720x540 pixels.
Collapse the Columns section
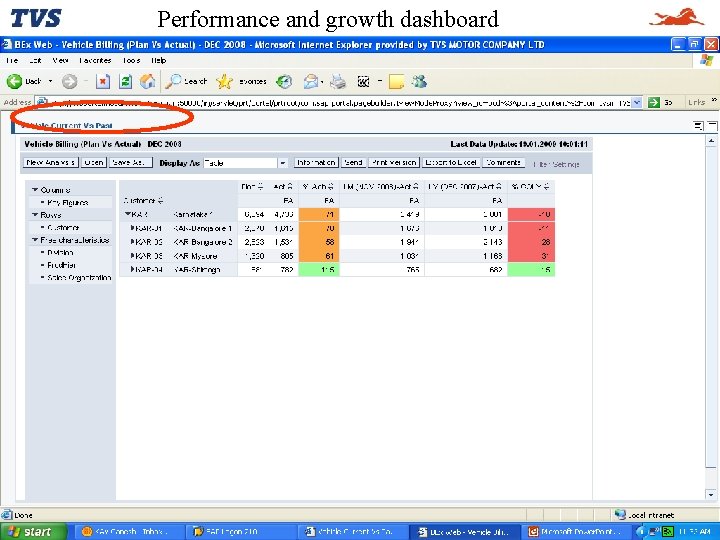(35, 190)
